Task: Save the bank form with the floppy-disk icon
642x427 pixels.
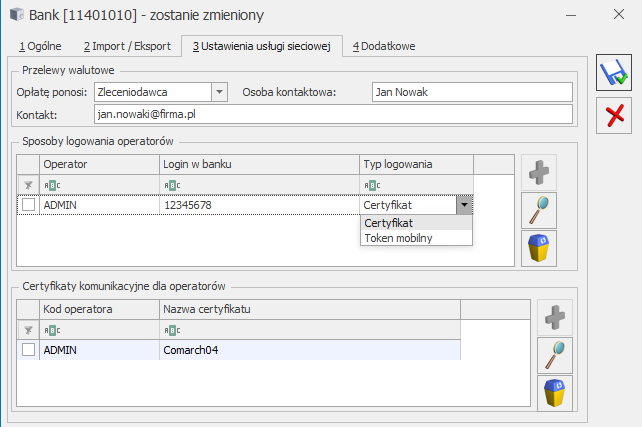Action: point(613,72)
